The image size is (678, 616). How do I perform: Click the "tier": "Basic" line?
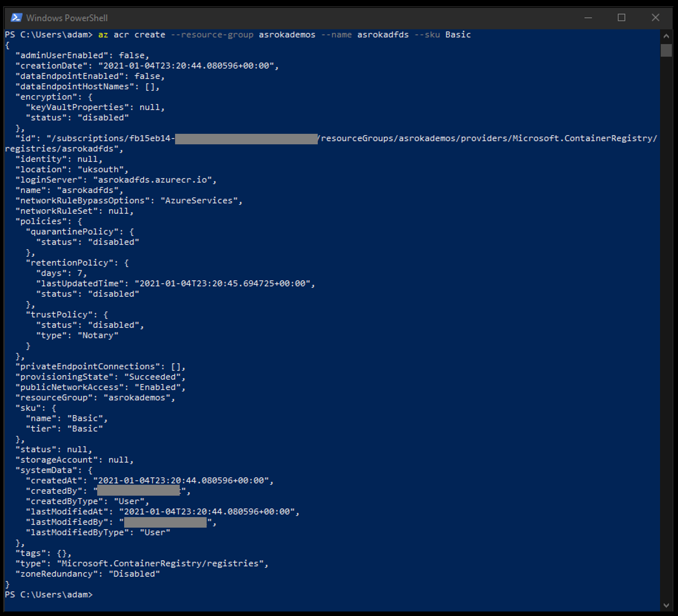[64, 429]
